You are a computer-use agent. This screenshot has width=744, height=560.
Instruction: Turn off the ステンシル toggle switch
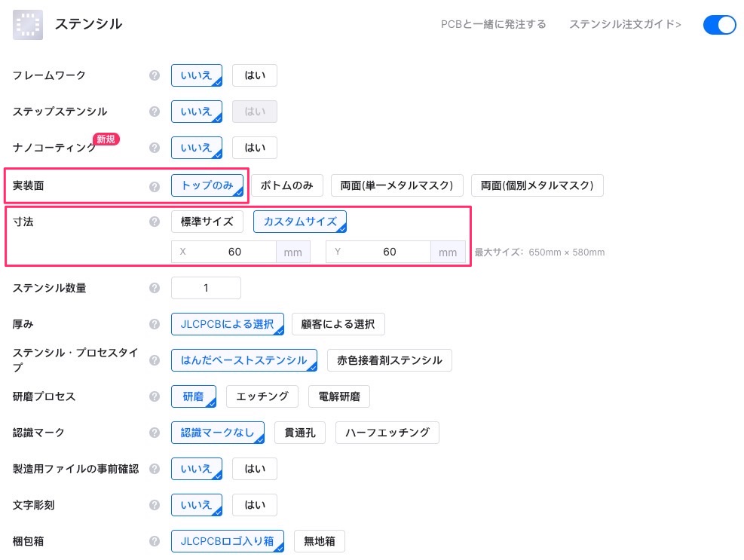tap(719, 25)
